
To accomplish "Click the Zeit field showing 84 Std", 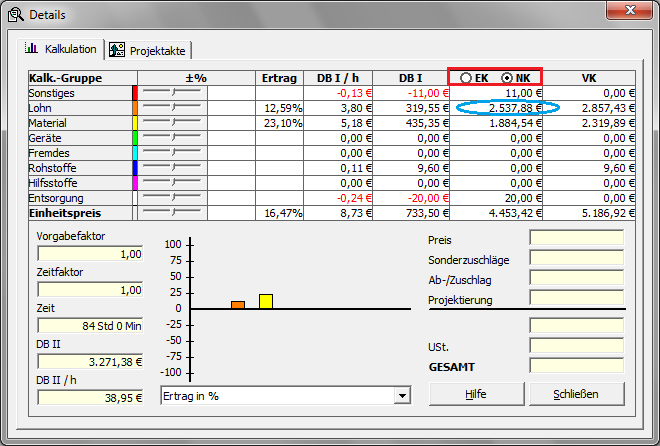I will pos(90,326).
